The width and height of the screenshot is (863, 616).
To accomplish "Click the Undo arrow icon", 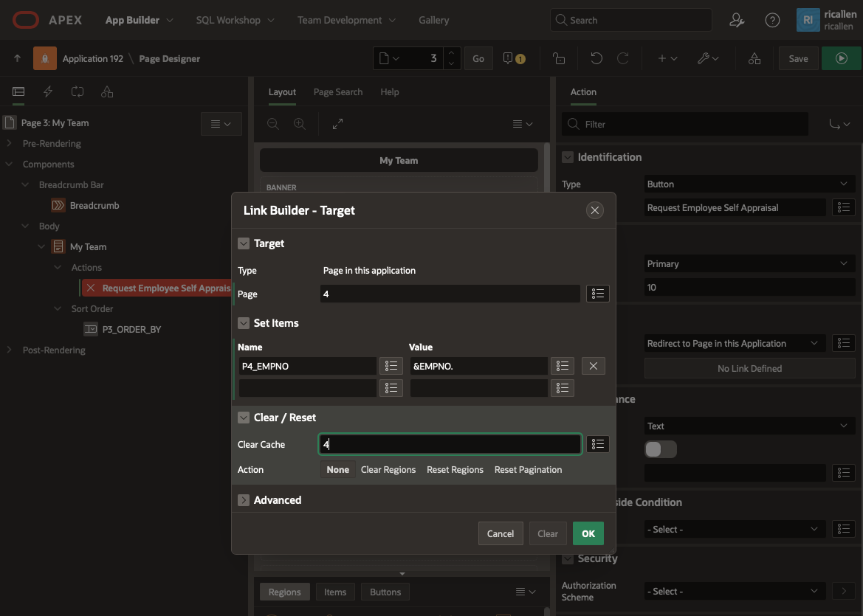I will click(x=596, y=58).
